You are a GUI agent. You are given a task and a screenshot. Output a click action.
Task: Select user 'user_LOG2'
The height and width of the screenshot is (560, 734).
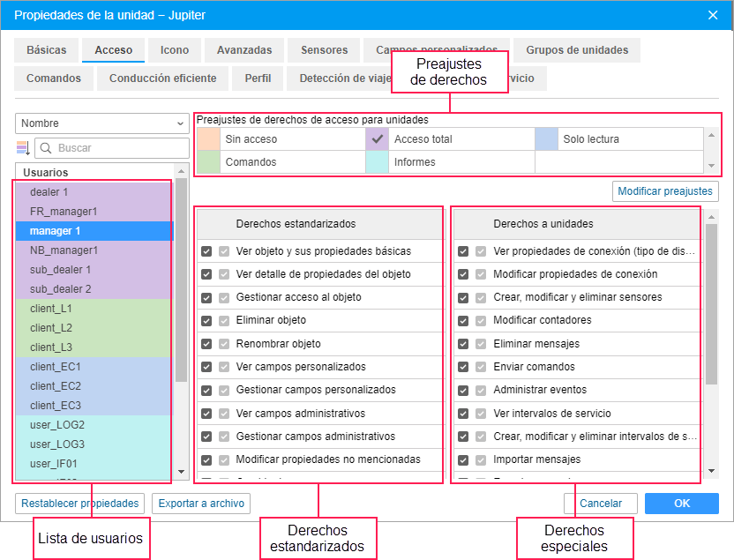pyautogui.click(x=94, y=425)
